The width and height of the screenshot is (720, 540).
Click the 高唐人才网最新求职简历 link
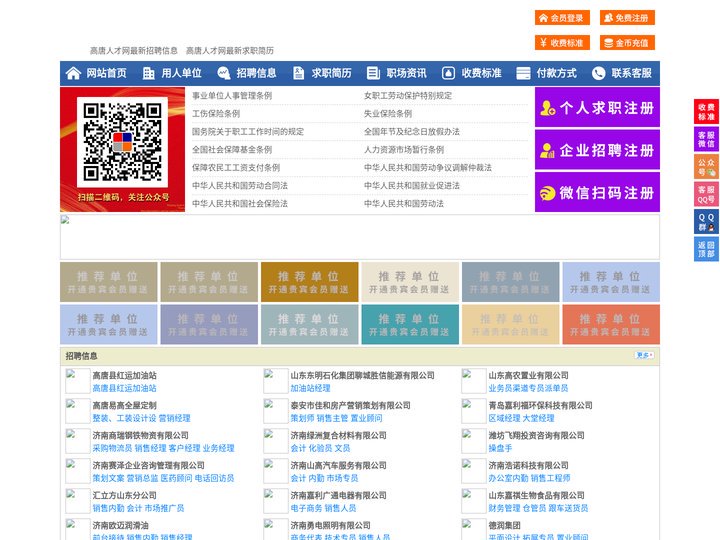point(230,51)
